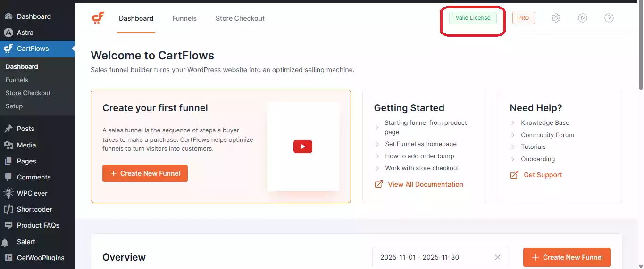
Task: Open How to add order bump article
Action: pyautogui.click(x=419, y=156)
